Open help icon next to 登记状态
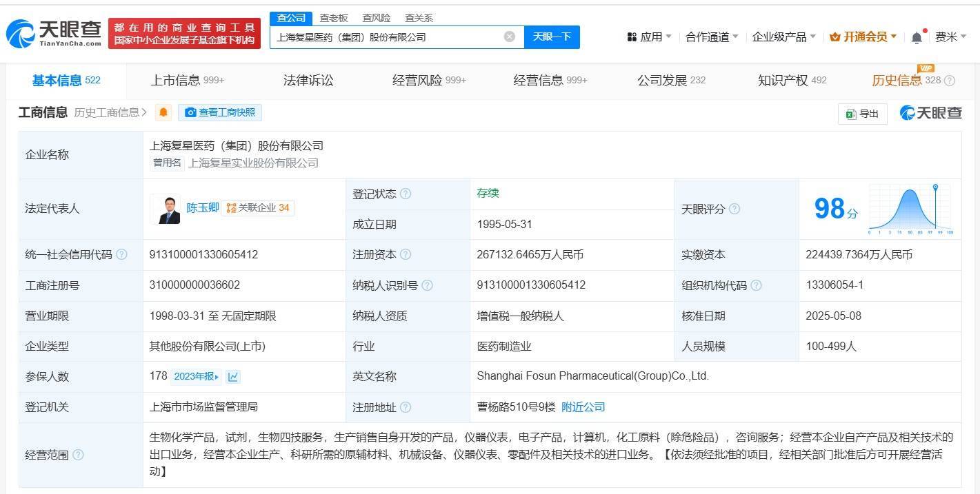The image size is (980, 494). [x=406, y=194]
